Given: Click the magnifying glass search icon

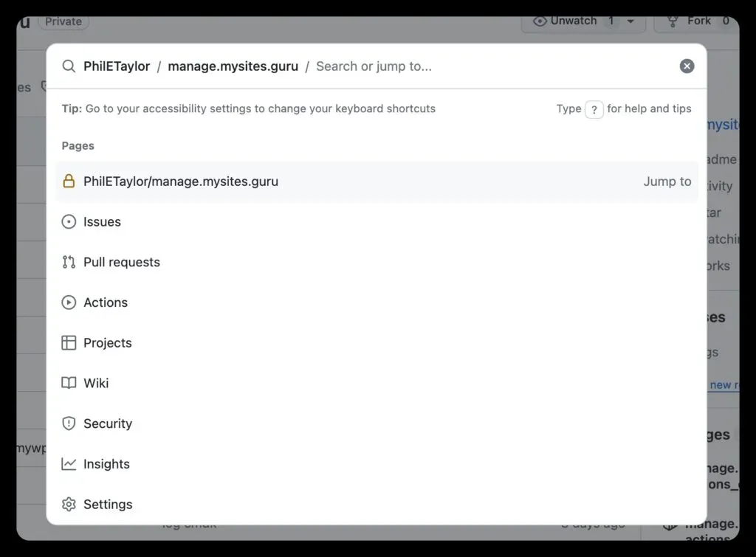Looking at the screenshot, I should tap(69, 66).
